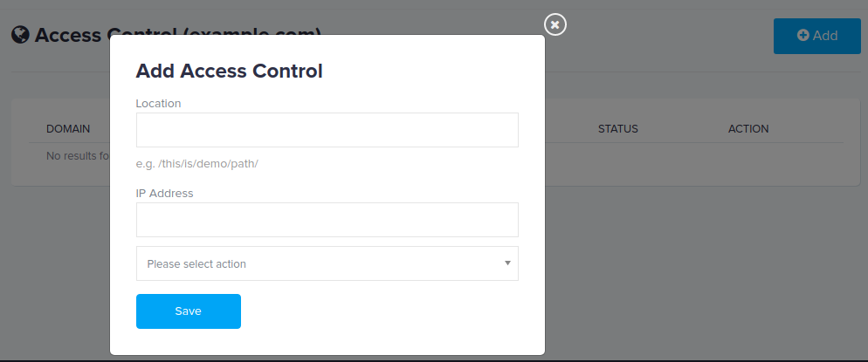
Task: Focus the IP Address input field
Action: coord(327,220)
